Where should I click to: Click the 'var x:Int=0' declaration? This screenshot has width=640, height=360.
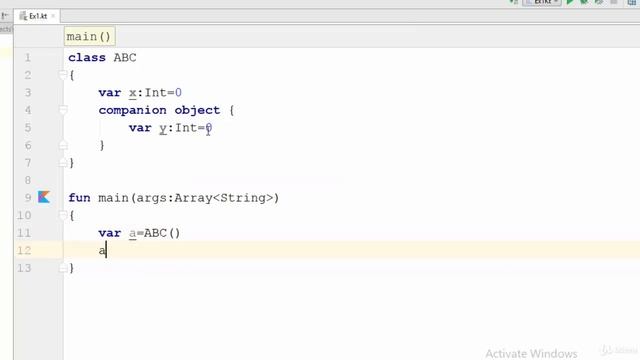(x=140, y=93)
